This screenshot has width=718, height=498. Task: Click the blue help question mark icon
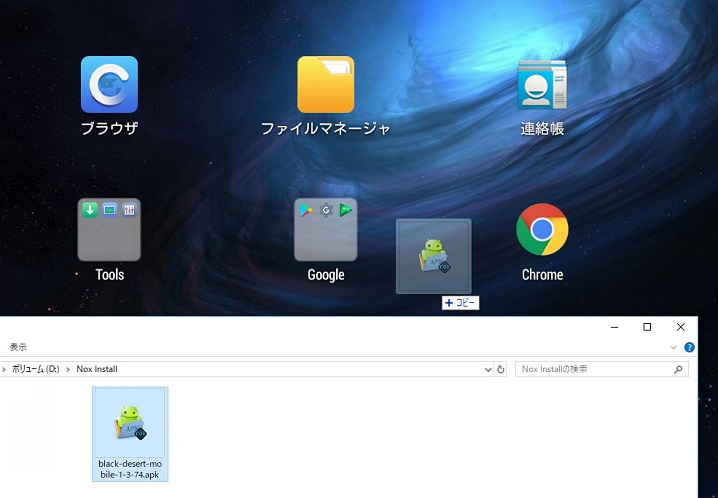[689, 347]
